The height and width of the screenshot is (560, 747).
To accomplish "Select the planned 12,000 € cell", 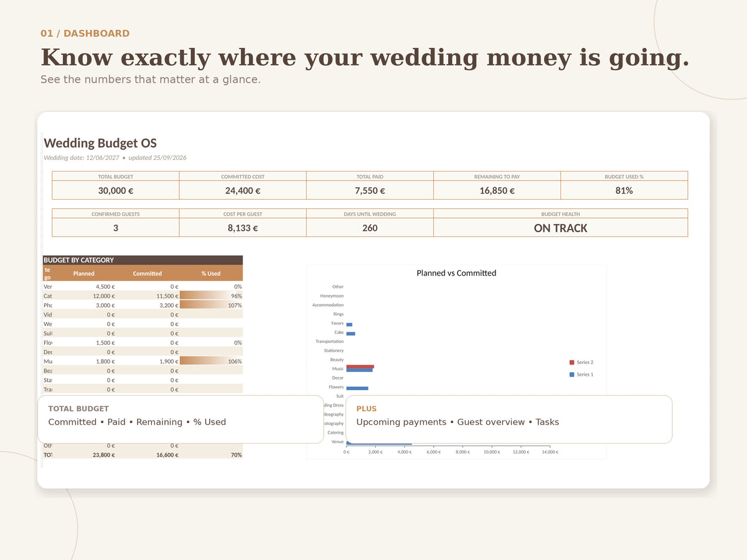I will coord(84,296).
